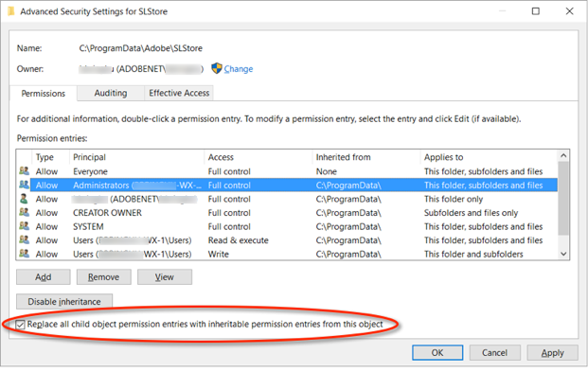Click the folder icon in title bar

10,11
